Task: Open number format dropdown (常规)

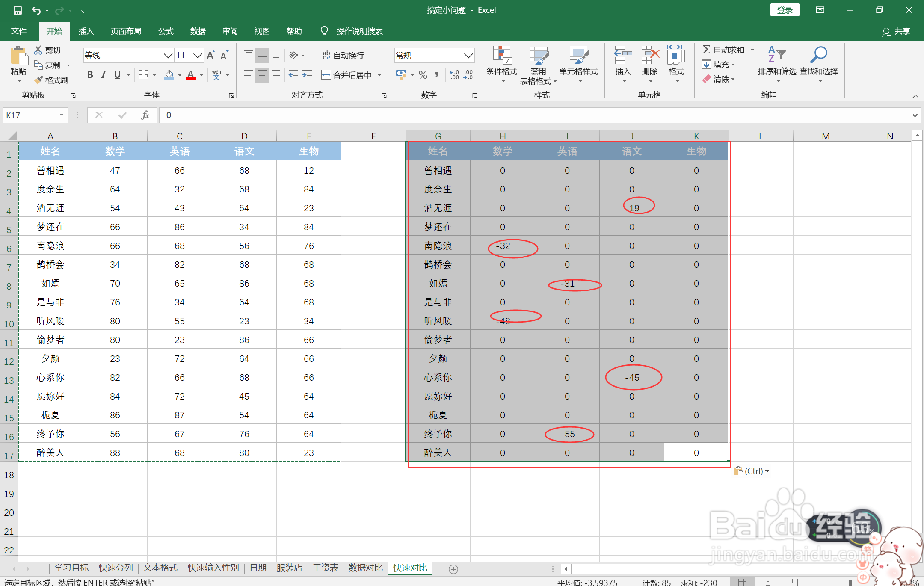Action: (x=468, y=55)
